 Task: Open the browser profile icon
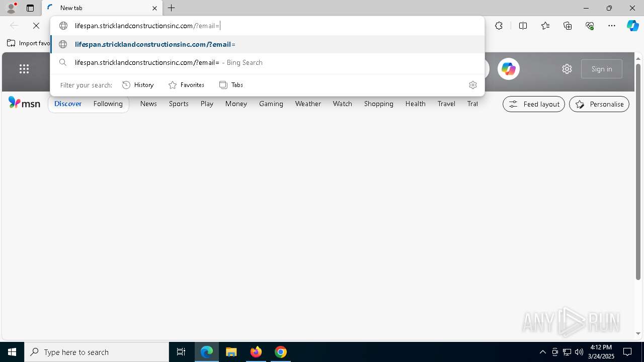point(11,8)
